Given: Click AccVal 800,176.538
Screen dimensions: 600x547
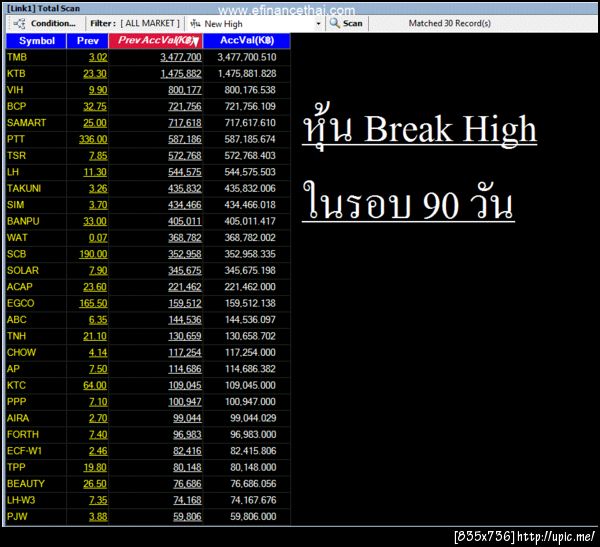Looking at the screenshot, I should 250,90.
